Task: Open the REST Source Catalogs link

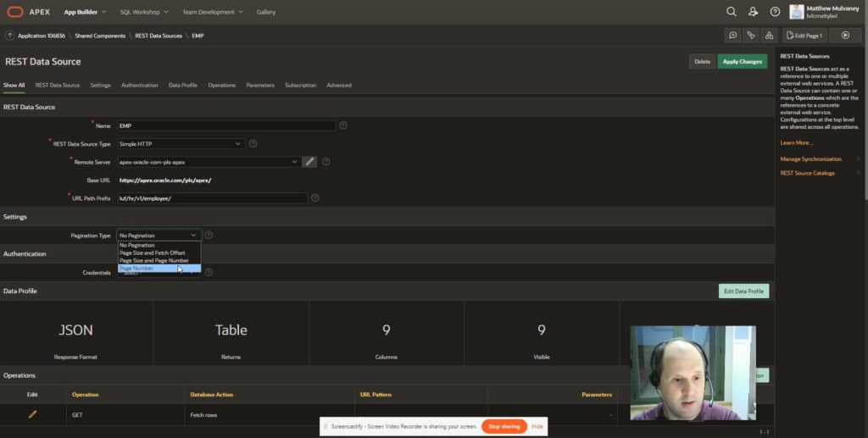Action: (807, 173)
